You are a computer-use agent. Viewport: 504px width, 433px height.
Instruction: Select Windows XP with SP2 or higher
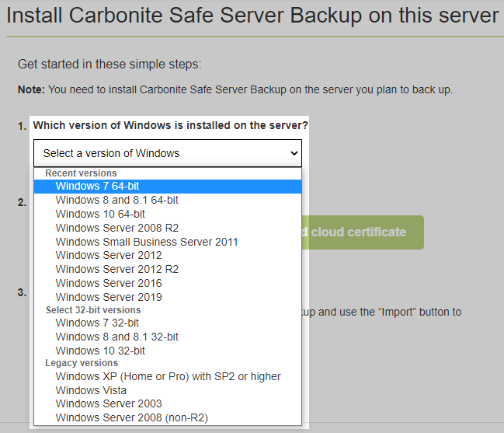coord(168,376)
